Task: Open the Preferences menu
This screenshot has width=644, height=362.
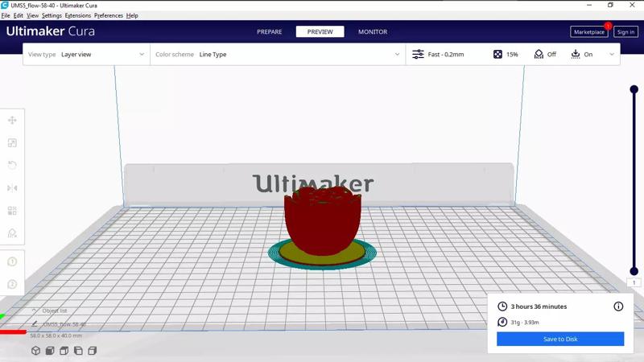Action: click(109, 15)
